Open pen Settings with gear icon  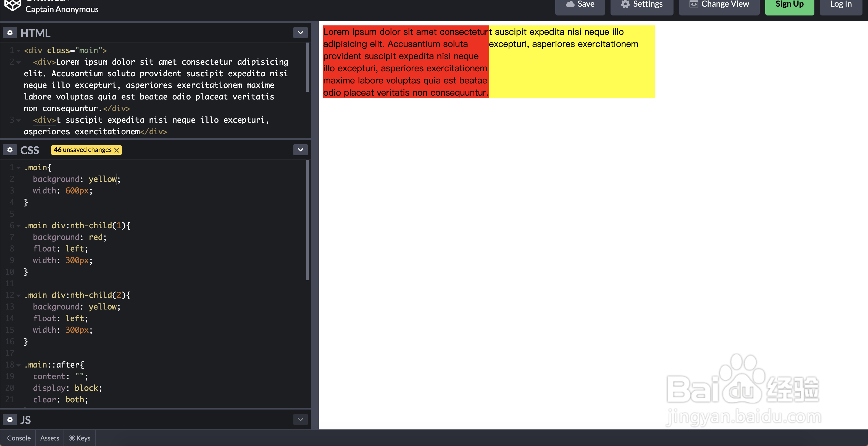pos(641,5)
